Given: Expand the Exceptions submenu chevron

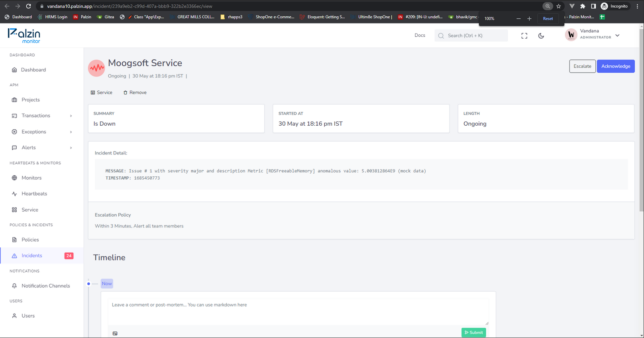Looking at the screenshot, I should tap(71, 132).
